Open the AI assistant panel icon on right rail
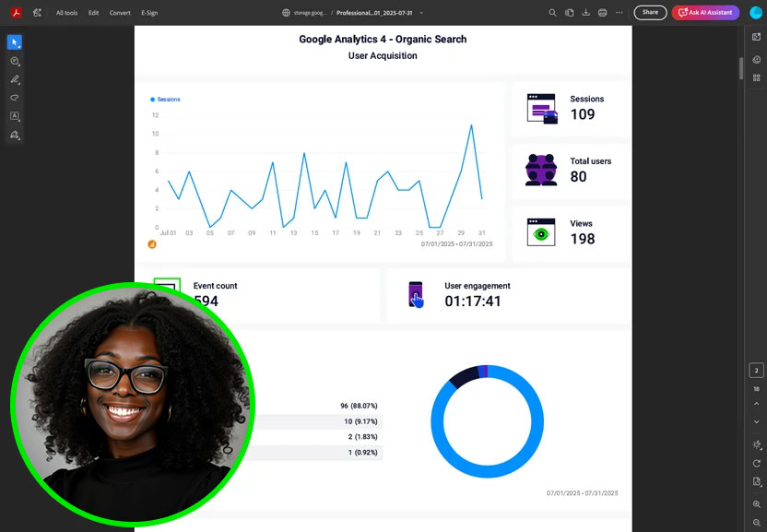 [x=756, y=37]
